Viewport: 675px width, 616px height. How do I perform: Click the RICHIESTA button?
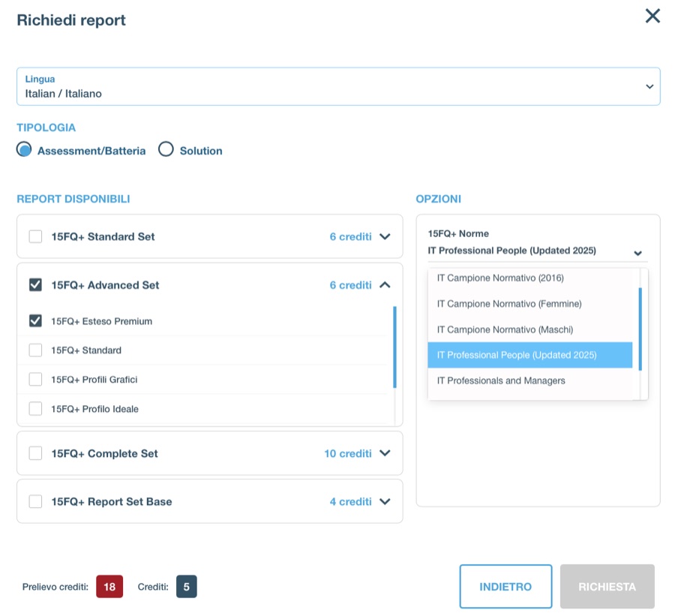607,586
